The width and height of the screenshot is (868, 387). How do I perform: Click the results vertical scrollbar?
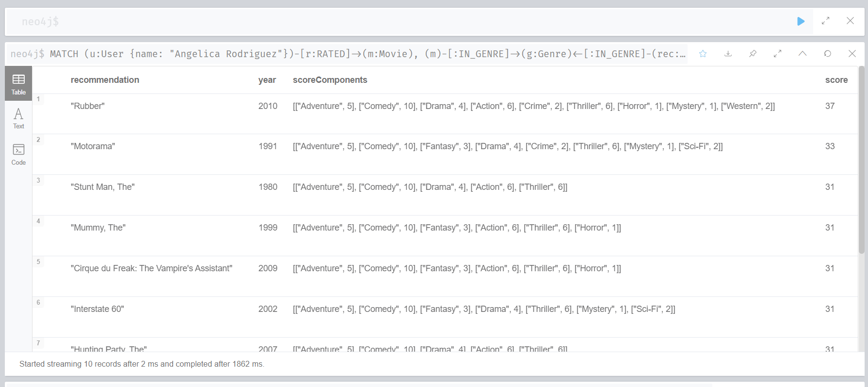pos(861,160)
